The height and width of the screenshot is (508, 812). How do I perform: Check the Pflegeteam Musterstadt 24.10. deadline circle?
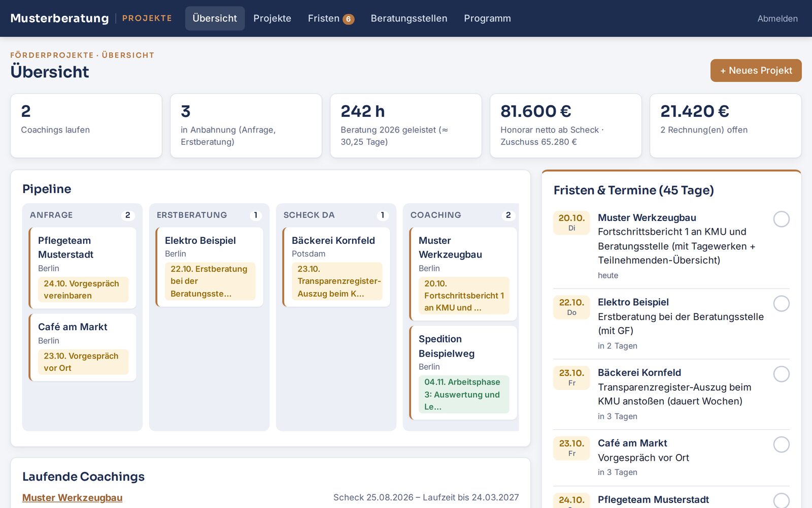pos(781,500)
